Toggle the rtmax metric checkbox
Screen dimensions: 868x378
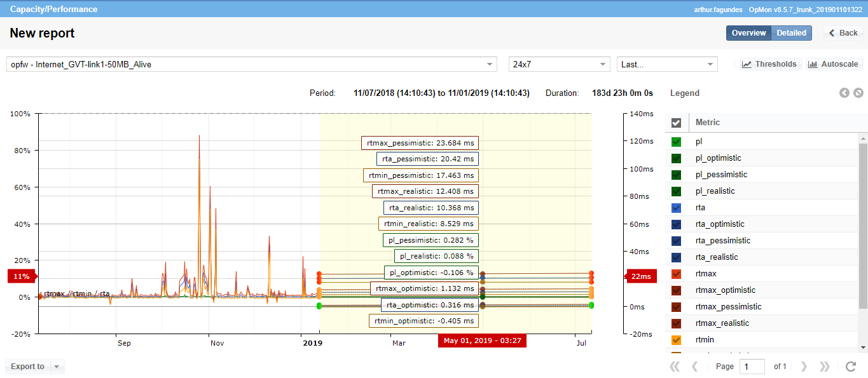point(677,274)
